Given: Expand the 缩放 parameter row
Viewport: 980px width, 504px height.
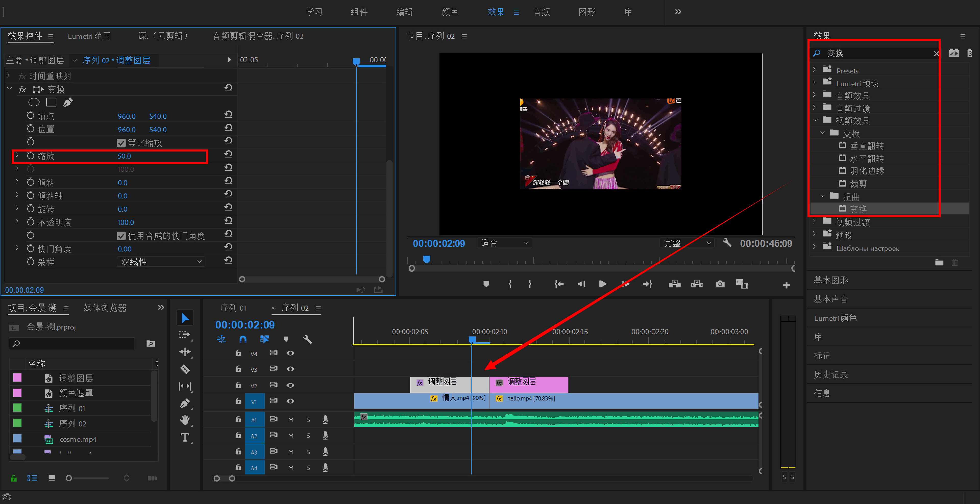Looking at the screenshot, I should click(x=17, y=155).
